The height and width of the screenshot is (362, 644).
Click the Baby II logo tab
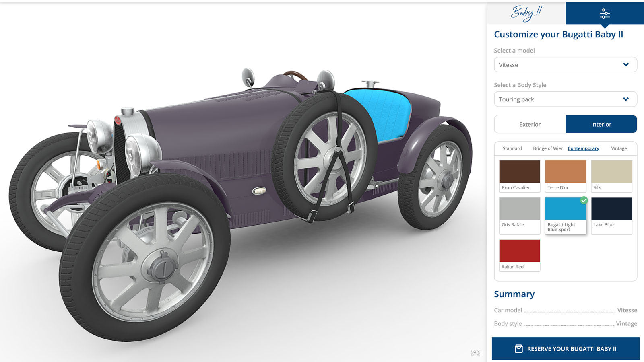tap(526, 13)
